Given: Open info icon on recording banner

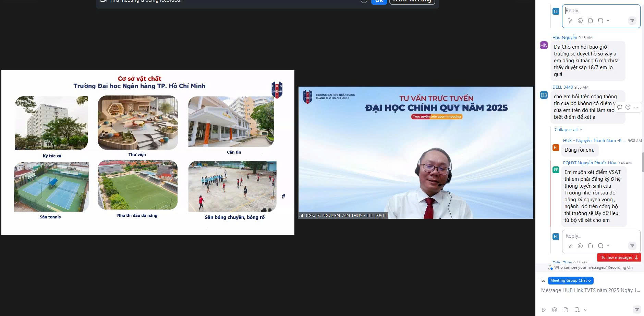Looking at the screenshot, I should [364, 1].
